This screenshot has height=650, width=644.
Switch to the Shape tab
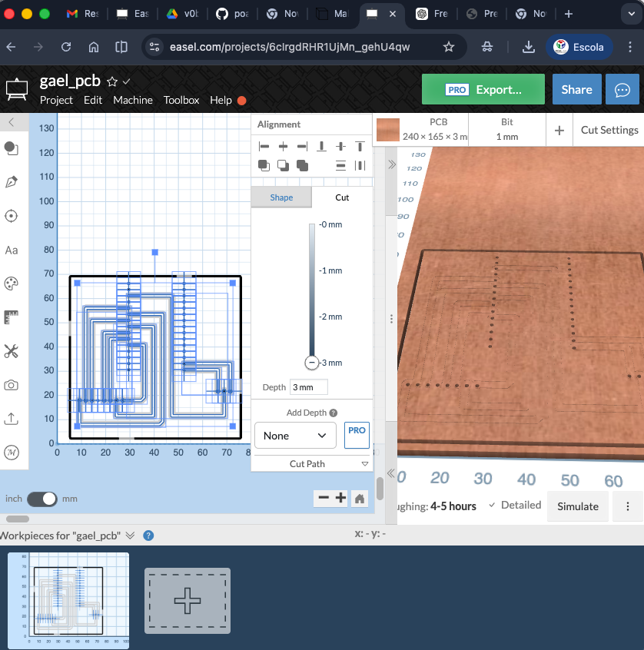pyautogui.click(x=281, y=197)
